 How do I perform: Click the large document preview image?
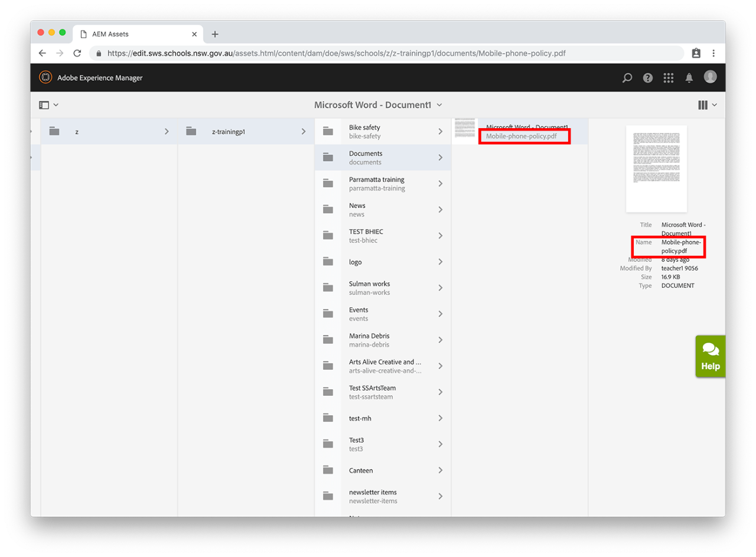[656, 168]
